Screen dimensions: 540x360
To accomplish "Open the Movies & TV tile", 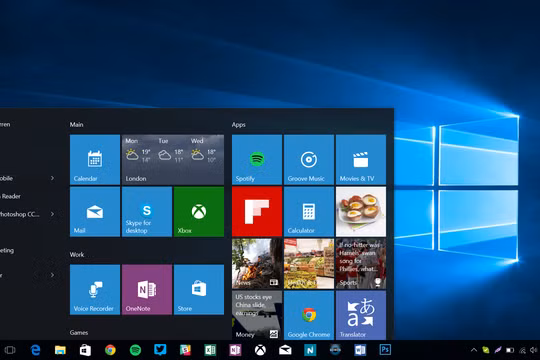I will point(361,160).
